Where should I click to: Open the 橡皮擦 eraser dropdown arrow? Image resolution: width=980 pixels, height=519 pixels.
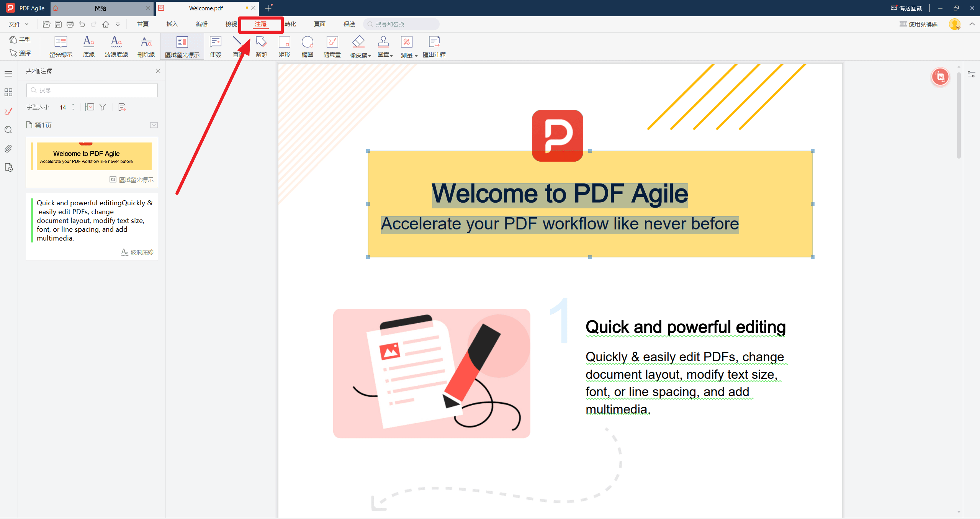pos(370,56)
